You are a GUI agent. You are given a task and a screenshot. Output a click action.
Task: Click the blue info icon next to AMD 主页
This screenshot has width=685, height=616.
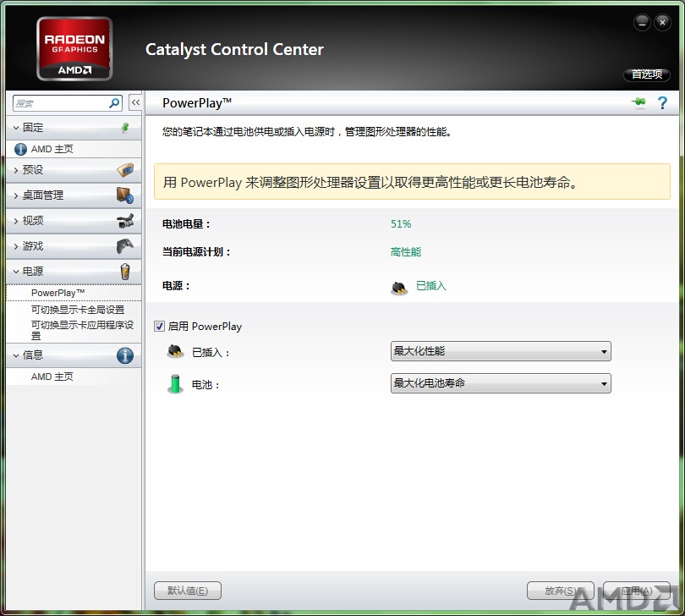point(20,150)
